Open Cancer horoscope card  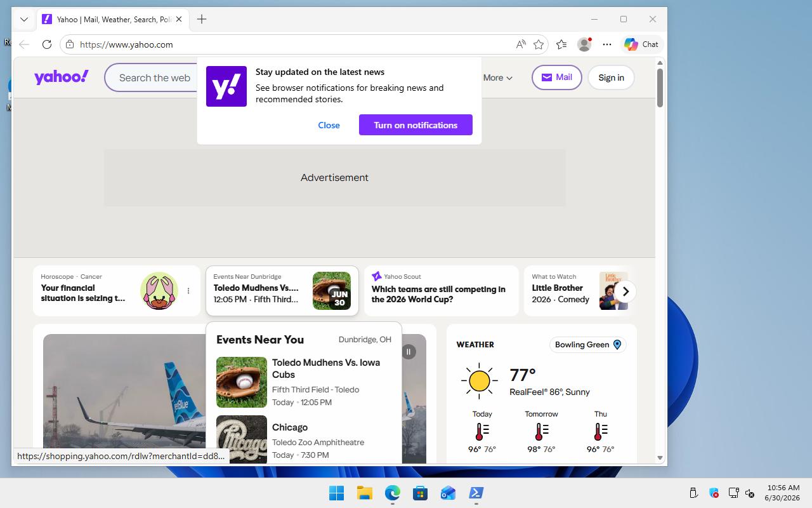tap(117, 291)
